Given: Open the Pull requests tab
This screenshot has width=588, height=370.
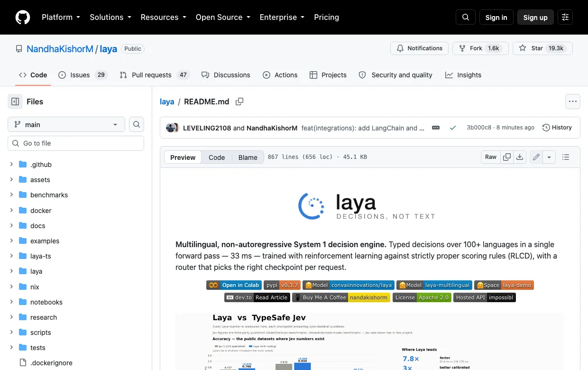Looking at the screenshot, I should pos(155,75).
